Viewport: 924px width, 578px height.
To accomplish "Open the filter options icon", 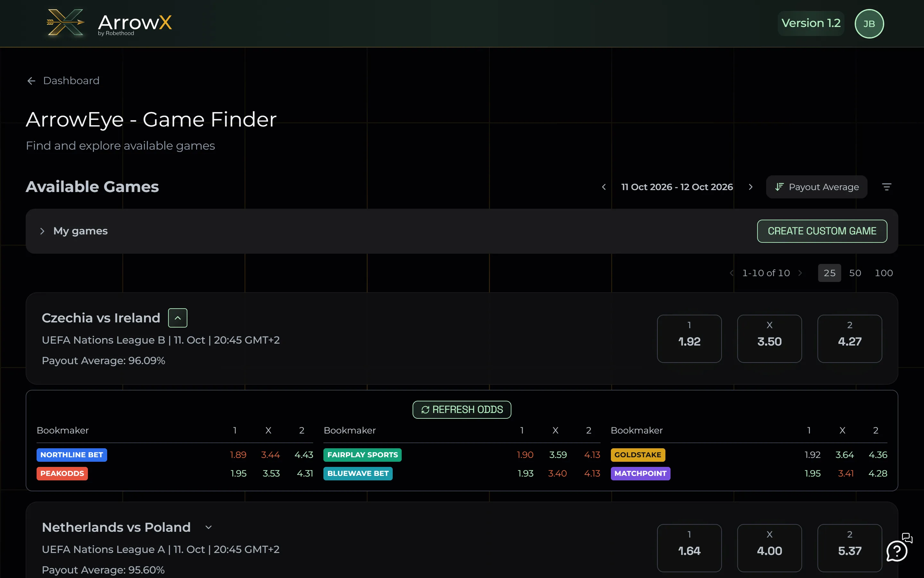I will 886,187.
